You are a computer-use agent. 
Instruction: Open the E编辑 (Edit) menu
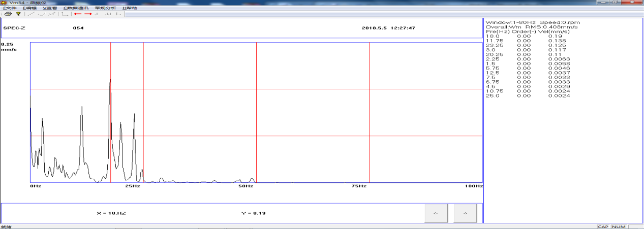(29, 8)
